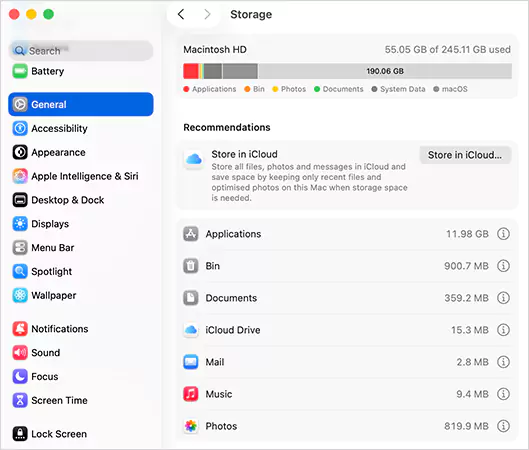Click the Menu Bar sidebar icon
The image size is (529, 450).
(20, 248)
